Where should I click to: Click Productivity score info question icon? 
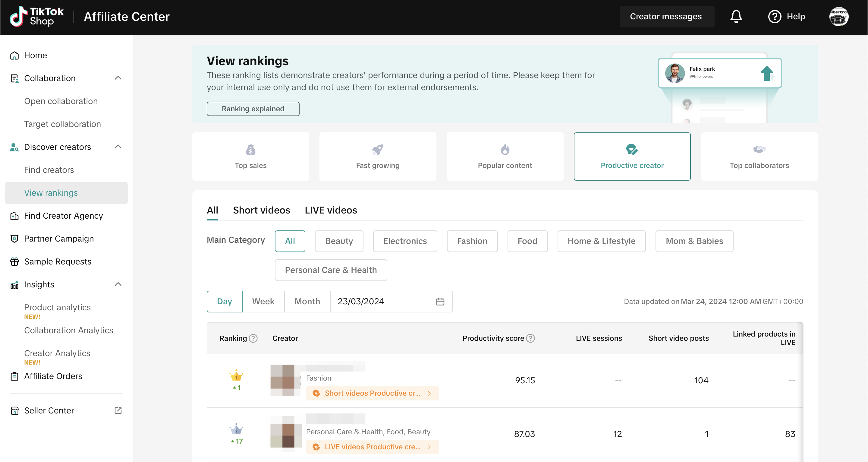(x=530, y=338)
